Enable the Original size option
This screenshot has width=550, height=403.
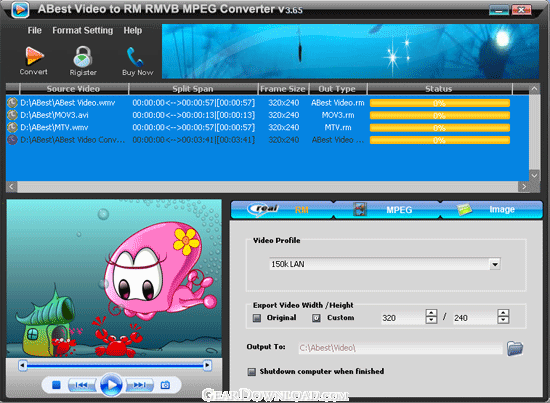(x=257, y=318)
